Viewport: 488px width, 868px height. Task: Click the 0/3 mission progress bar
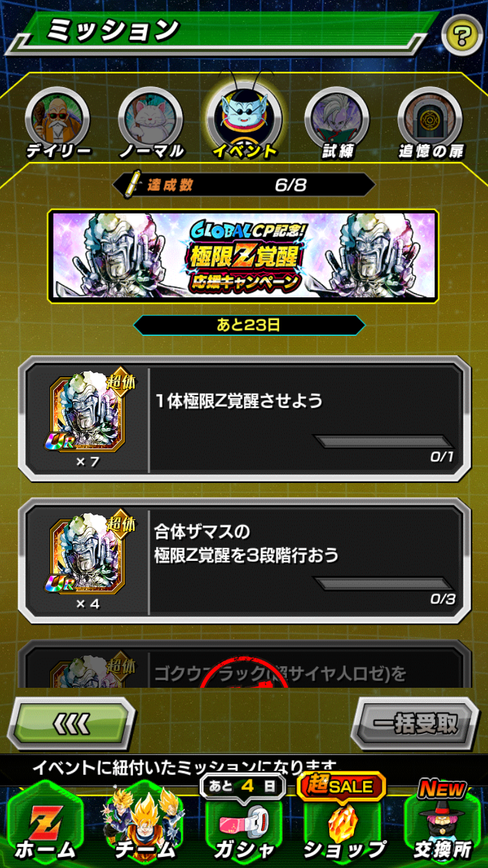pos(384,584)
